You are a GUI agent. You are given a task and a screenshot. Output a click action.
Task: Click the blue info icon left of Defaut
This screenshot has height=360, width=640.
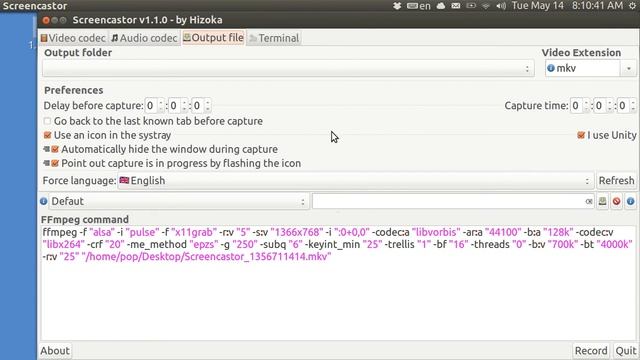(x=44, y=201)
